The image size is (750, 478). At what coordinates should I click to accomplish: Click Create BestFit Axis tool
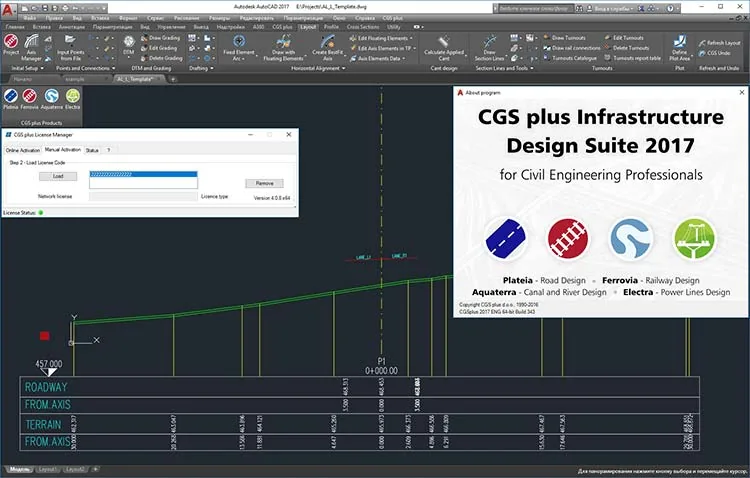[x=328, y=48]
